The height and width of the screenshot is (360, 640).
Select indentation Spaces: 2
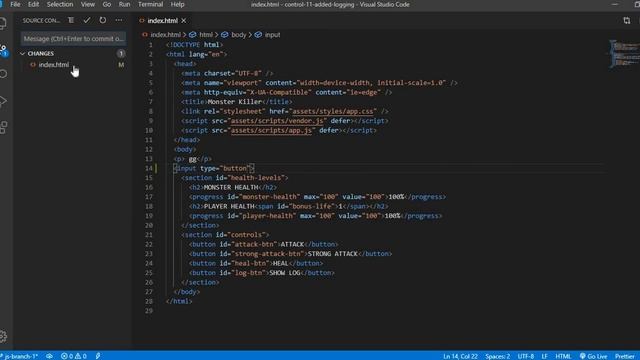[498, 356]
